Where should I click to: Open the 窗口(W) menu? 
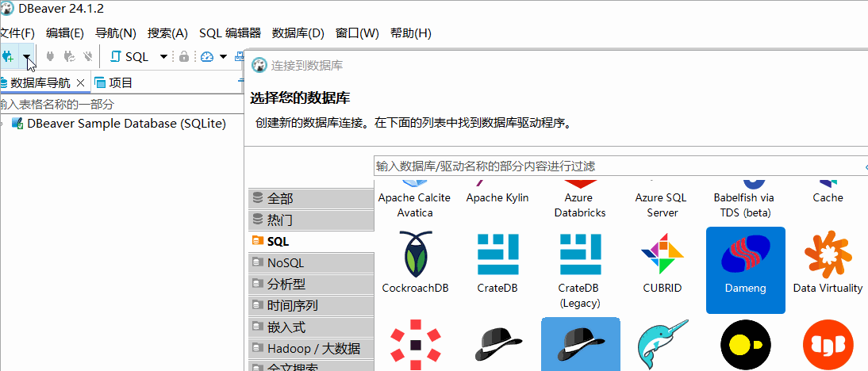click(357, 33)
